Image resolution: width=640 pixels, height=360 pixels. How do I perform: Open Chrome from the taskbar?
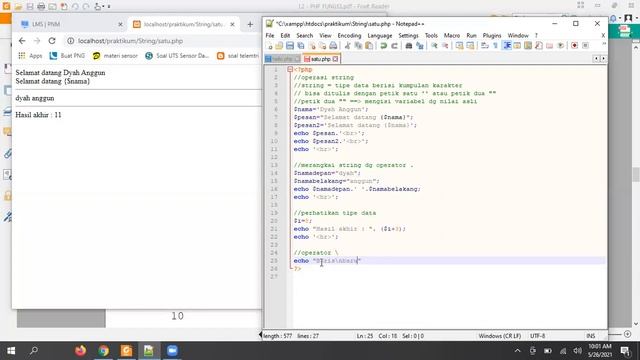(103, 351)
